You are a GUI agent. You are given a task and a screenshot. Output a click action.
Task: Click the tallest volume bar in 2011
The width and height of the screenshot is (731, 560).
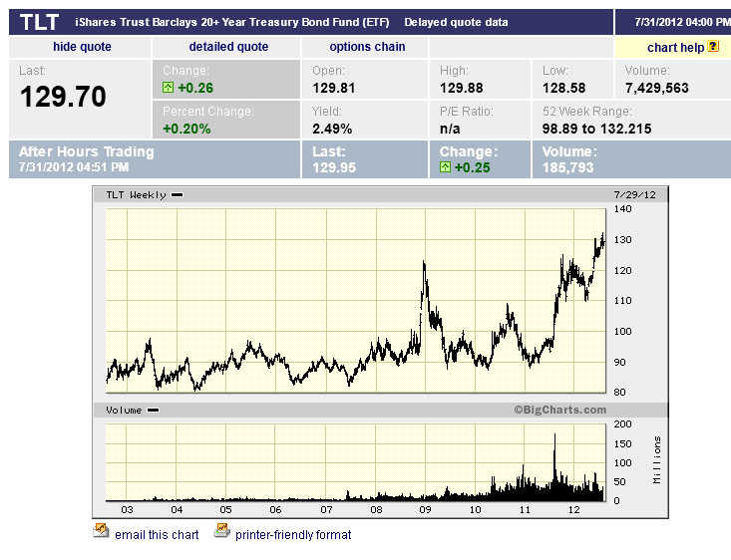click(554, 466)
